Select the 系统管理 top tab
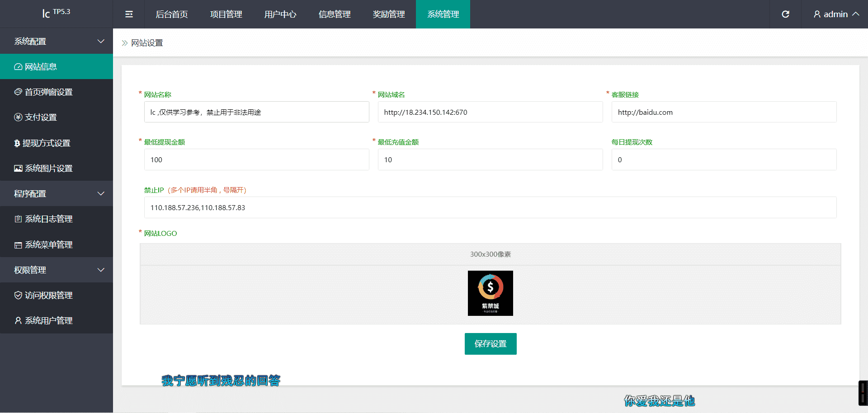This screenshot has height=413, width=868. pyautogui.click(x=443, y=14)
